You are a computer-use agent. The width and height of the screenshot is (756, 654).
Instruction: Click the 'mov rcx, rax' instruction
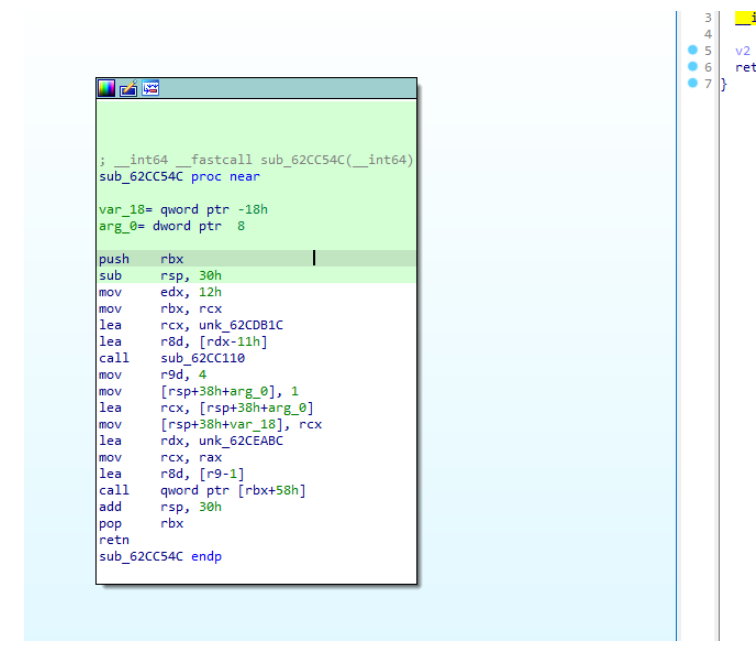pyautogui.click(x=160, y=457)
